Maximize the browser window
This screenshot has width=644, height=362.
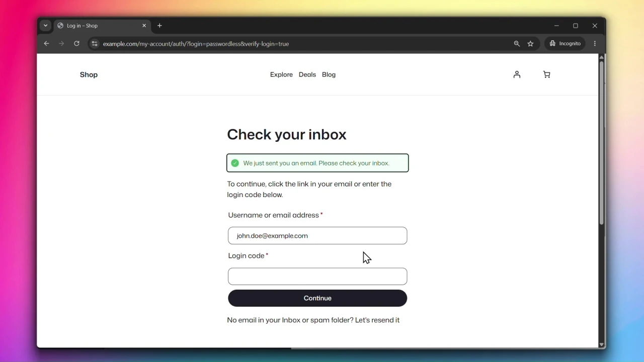click(576, 26)
